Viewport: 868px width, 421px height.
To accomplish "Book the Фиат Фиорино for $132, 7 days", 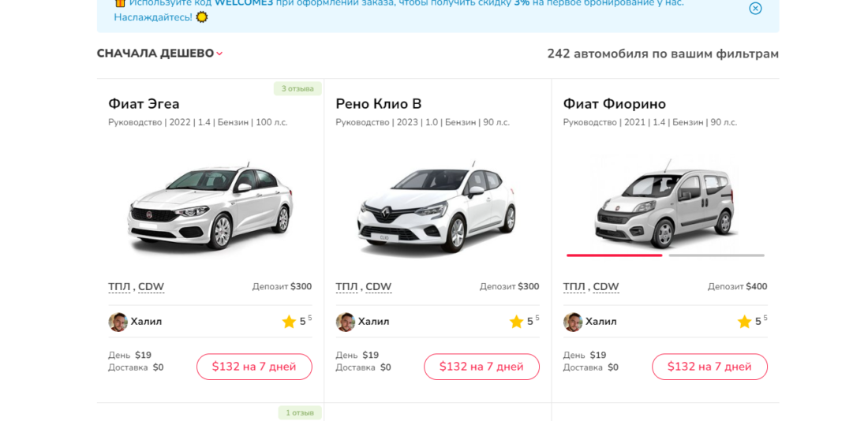I will (x=709, y=367).
